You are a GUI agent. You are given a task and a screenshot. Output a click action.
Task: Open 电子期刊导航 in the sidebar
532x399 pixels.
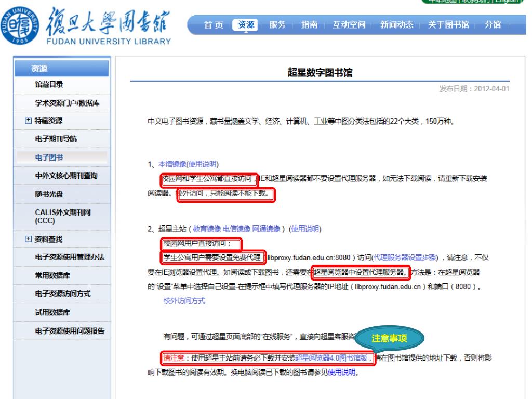pos(56,139)
